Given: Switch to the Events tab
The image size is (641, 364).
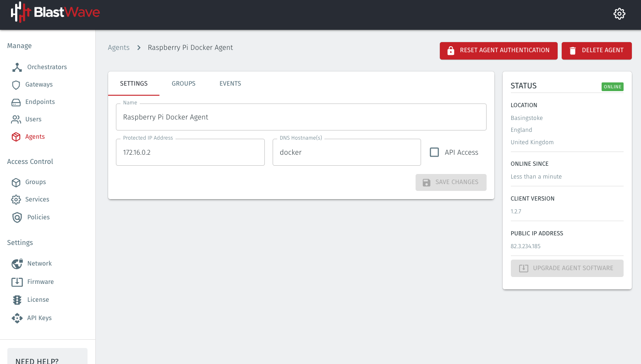Looking at the screenshot, I should [x=230, y=83].
